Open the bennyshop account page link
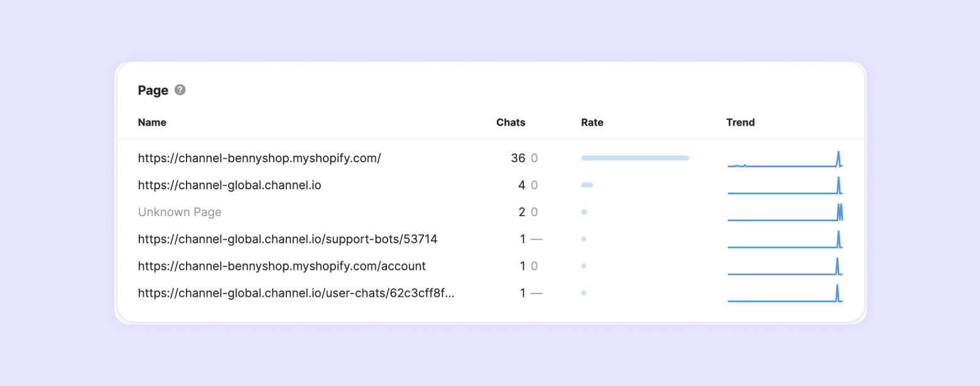Screen dimensions: 980x386 [x=281, y=267]
